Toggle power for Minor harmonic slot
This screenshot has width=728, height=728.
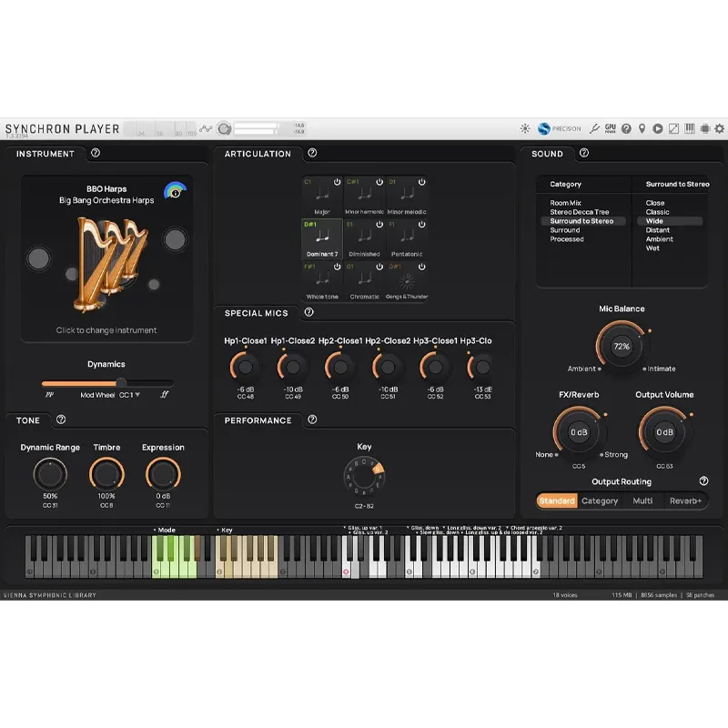tap(379, 182)
